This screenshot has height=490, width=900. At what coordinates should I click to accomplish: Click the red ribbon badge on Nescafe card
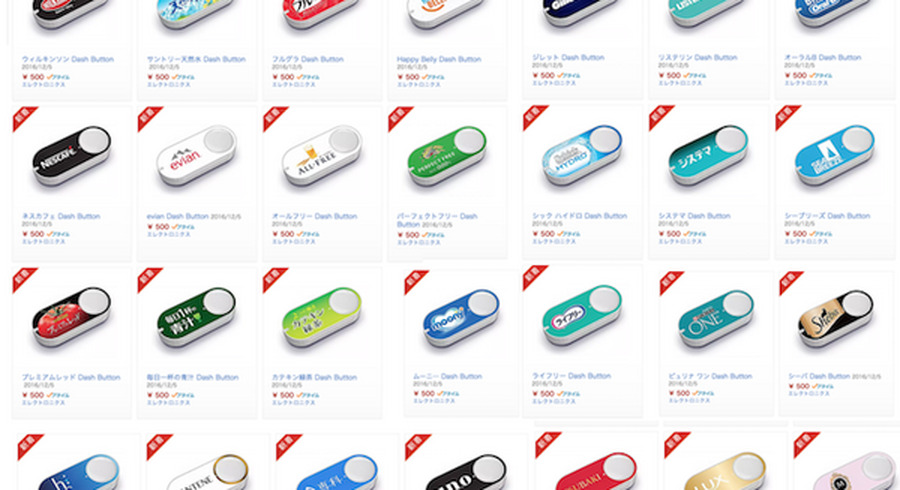pos(24,118)
